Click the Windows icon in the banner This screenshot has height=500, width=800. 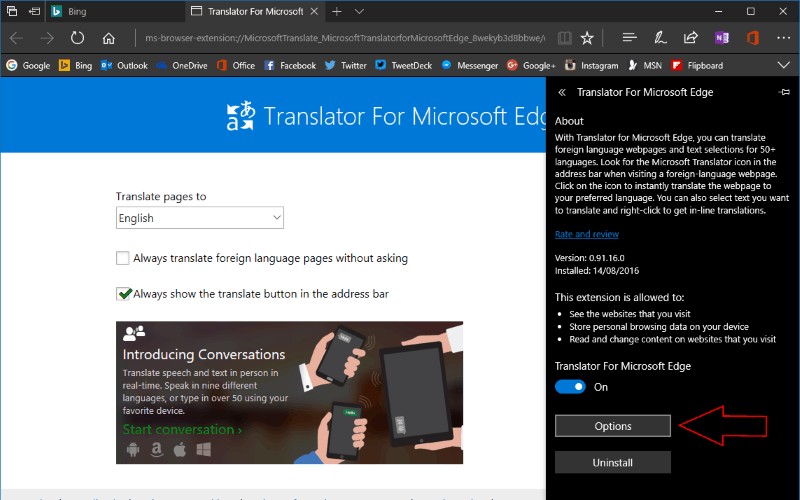(x=204, y=449)
